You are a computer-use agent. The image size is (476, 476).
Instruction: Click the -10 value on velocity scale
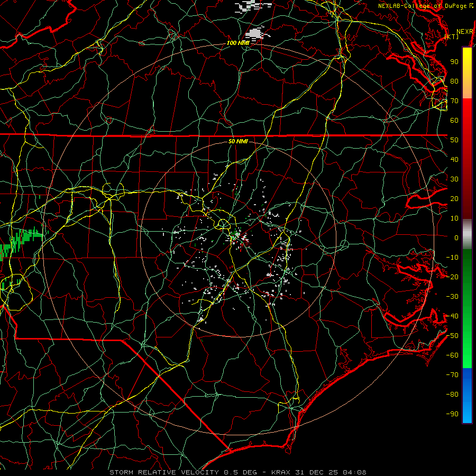[452, 258]
